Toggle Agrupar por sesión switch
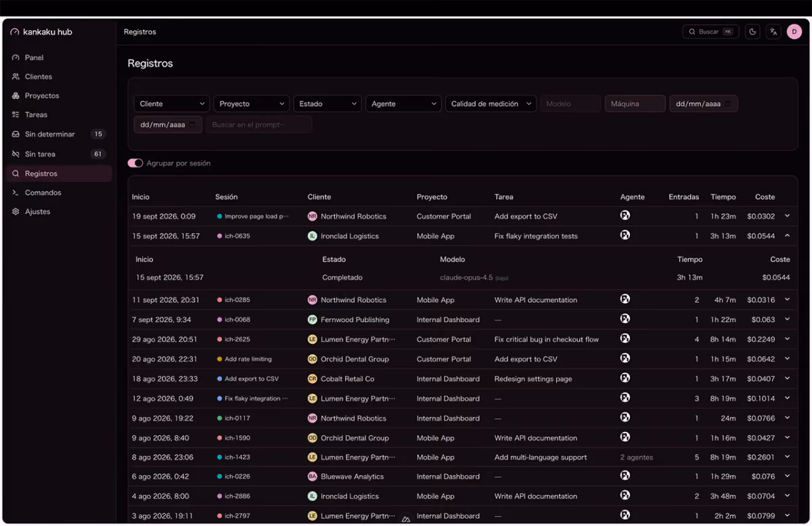Image resolution: width=812 pixels, height=526 pixels. coord(135,163)
